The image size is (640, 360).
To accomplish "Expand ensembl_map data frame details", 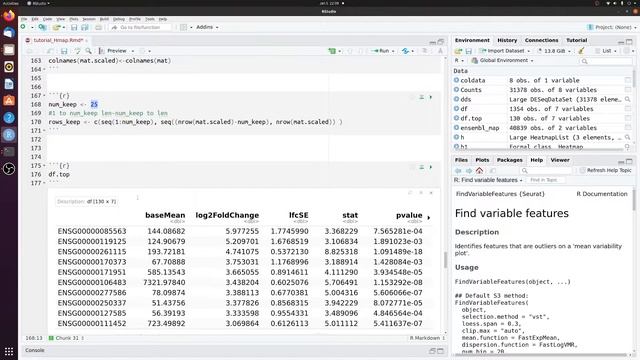I will pos(456,128).
